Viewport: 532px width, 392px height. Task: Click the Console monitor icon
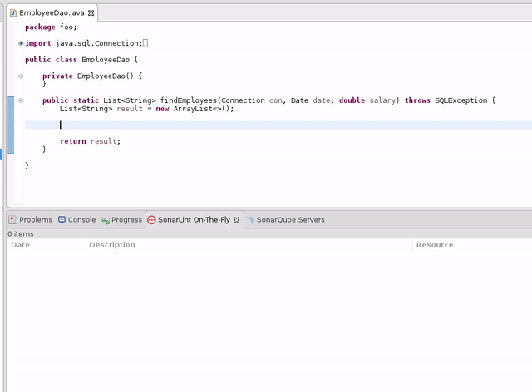(62, 220)
